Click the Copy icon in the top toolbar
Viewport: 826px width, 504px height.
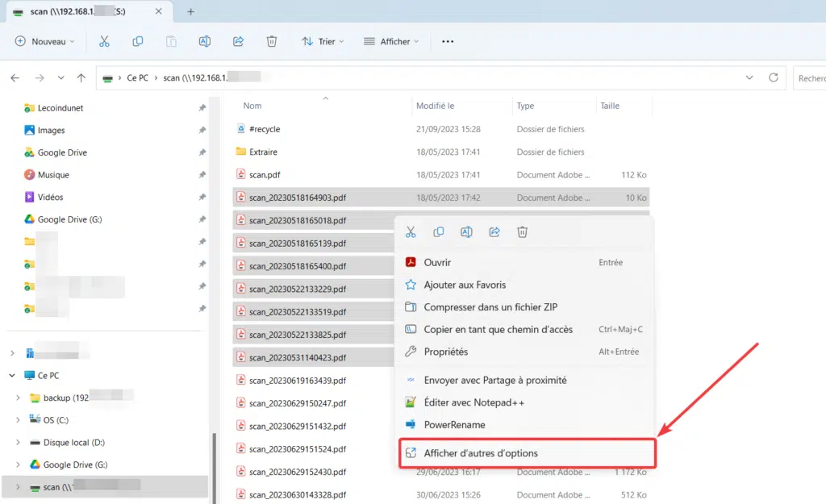tap(138, 41)
